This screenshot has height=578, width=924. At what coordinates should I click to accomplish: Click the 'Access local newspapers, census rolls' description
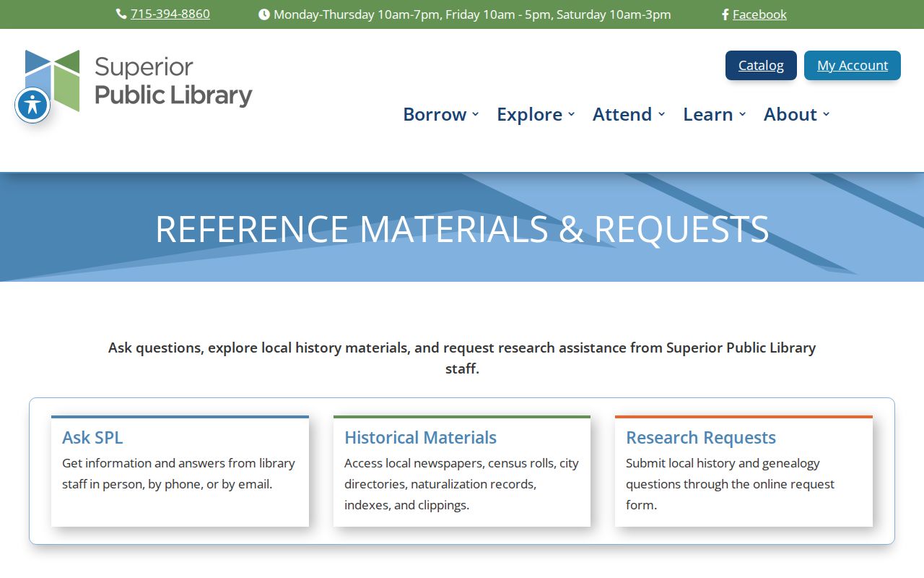pos(461,484)
